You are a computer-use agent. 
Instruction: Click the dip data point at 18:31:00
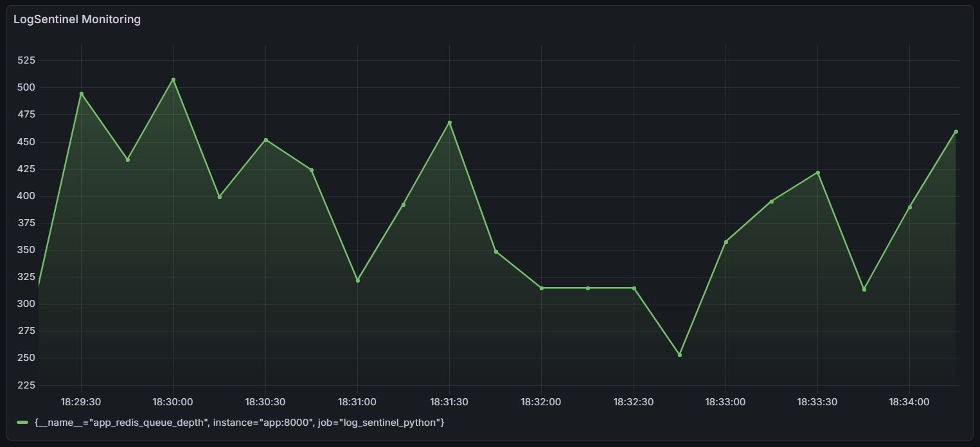[357, 280]
